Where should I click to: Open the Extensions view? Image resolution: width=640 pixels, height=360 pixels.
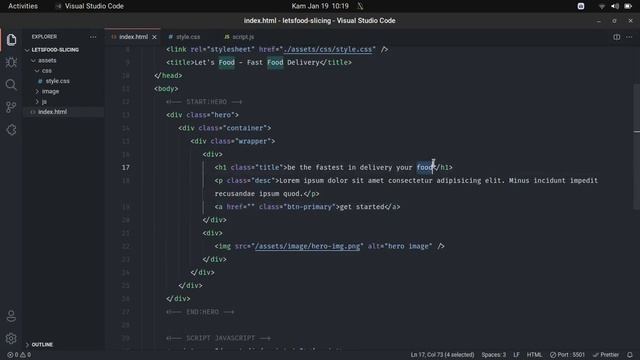(x=11, y=130)
